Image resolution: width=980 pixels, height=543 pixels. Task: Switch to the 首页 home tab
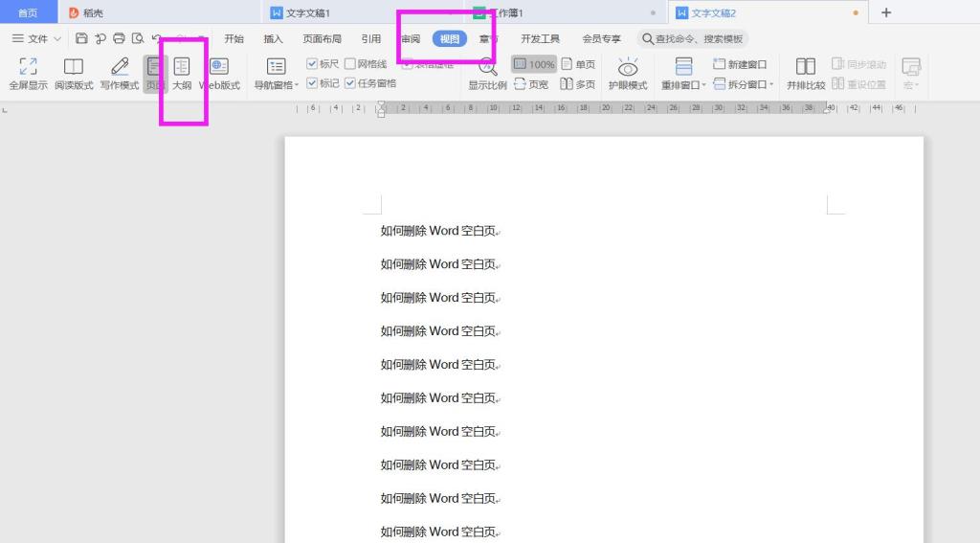pyautogui.click(x=28, y=12)
